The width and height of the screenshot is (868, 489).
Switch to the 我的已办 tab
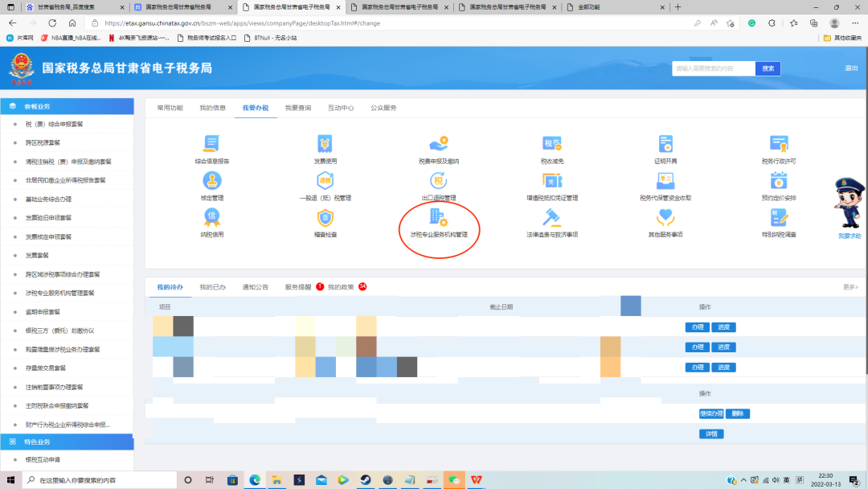click(x=213, y=287)
